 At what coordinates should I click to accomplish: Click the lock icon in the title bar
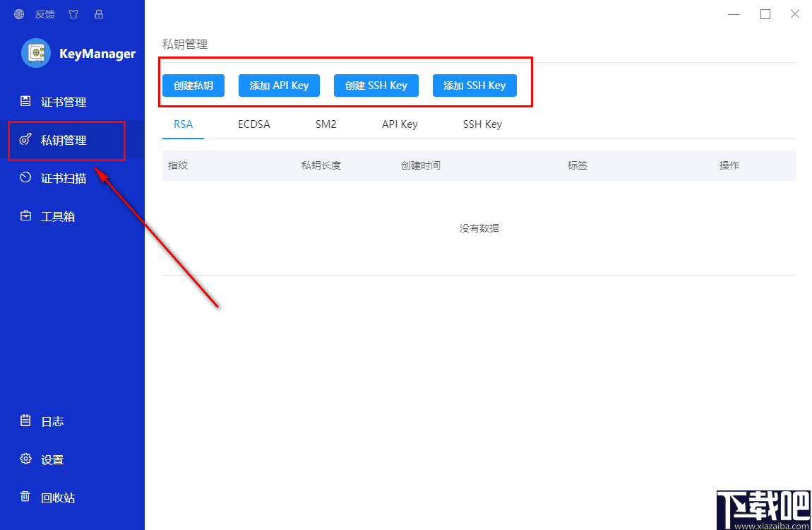[98, 13]
